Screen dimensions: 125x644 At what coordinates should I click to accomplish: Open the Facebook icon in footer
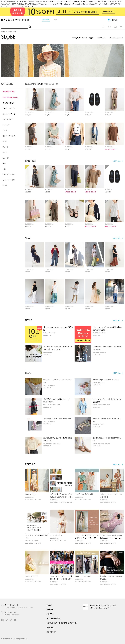pos(2,620)
